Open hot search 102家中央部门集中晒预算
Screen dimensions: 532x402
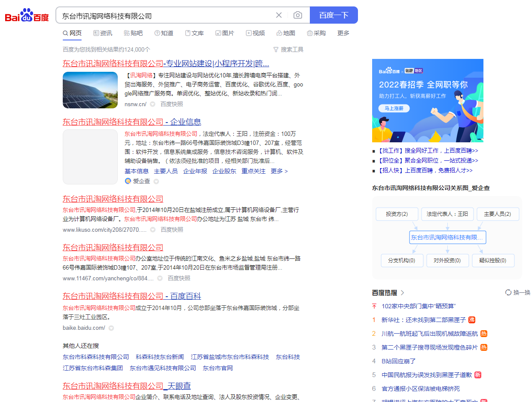(x=419, y=306)
